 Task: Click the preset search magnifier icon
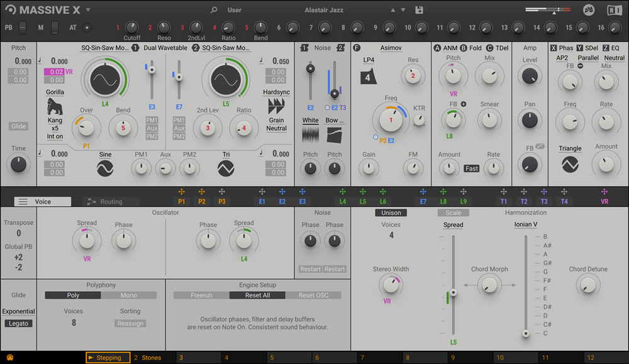coord(214,10)
